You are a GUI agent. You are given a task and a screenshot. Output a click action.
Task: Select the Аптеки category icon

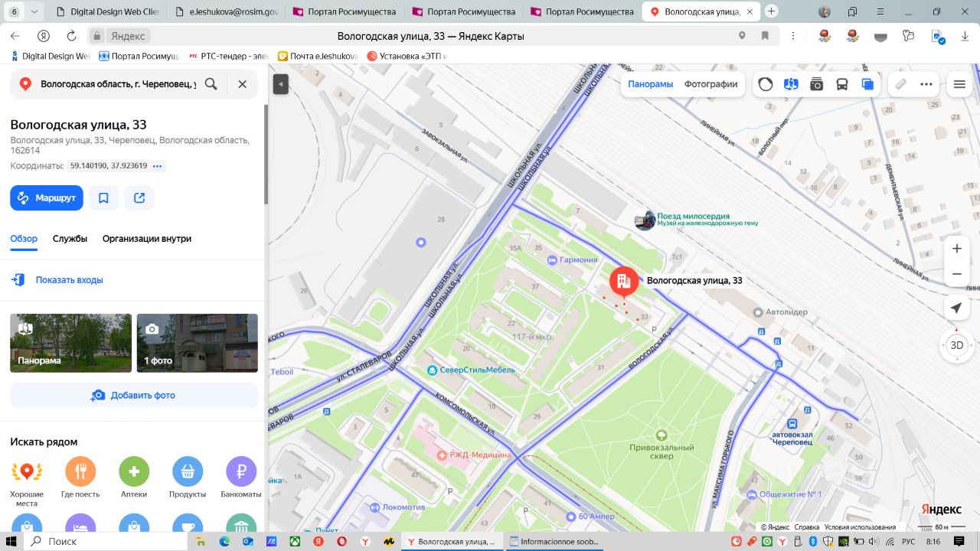coord(134,471)
